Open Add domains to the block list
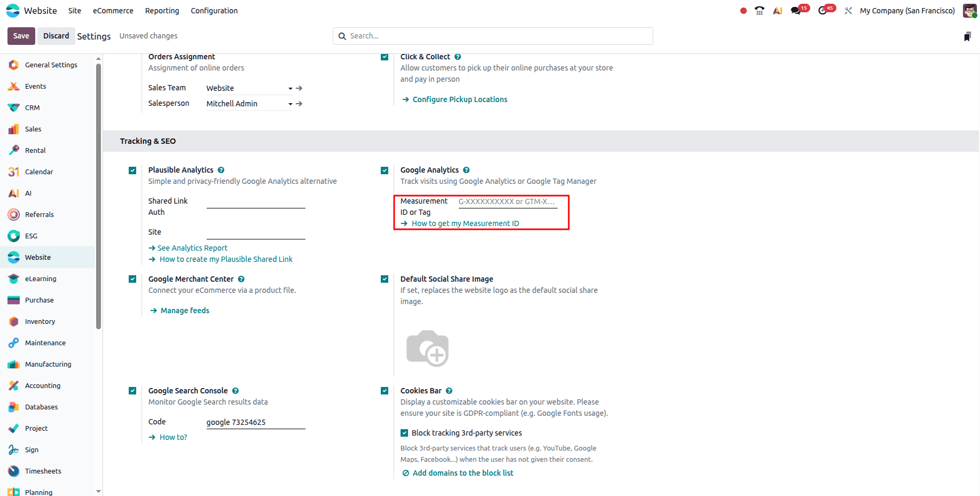This screenshot has width=980, height=496. pos(458,473)
